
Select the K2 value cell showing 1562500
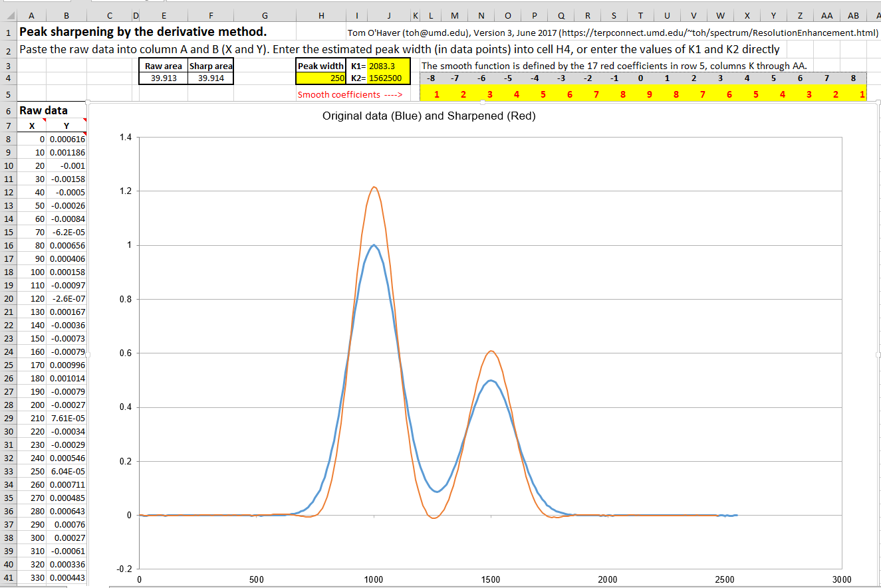[x=385, y=78]
